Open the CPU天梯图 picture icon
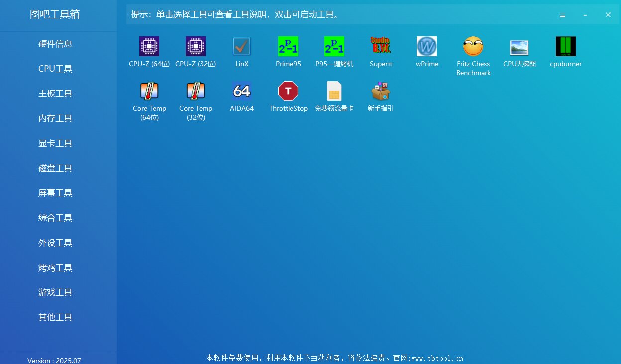The width and height of the screenshot is (621, 364). pos(519,47)
